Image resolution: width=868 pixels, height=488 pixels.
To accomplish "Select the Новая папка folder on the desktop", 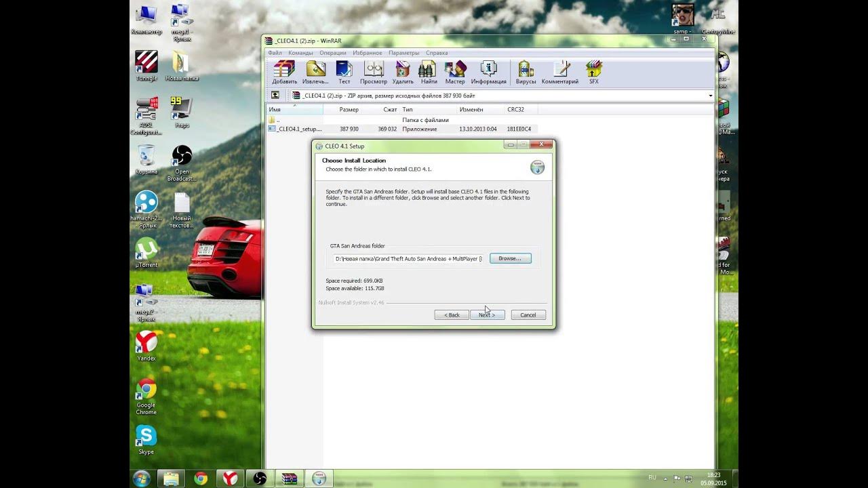I will click(181, 66).
